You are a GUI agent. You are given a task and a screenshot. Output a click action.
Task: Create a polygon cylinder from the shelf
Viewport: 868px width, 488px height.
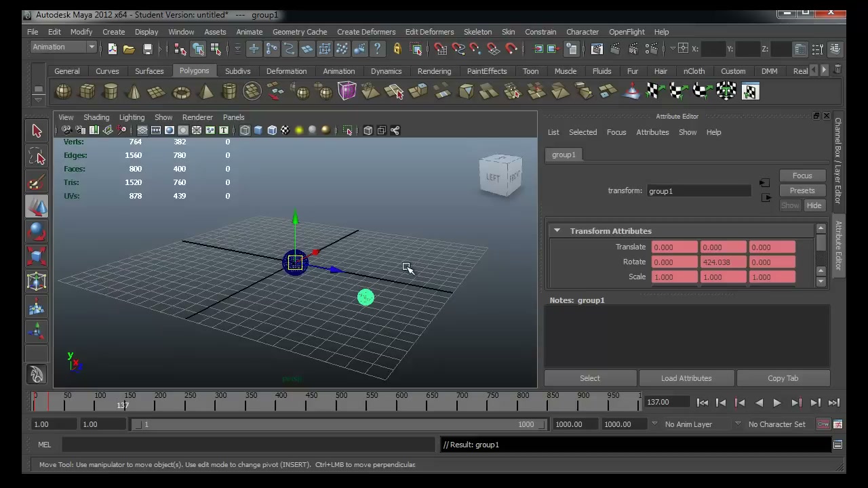point(111,91)
